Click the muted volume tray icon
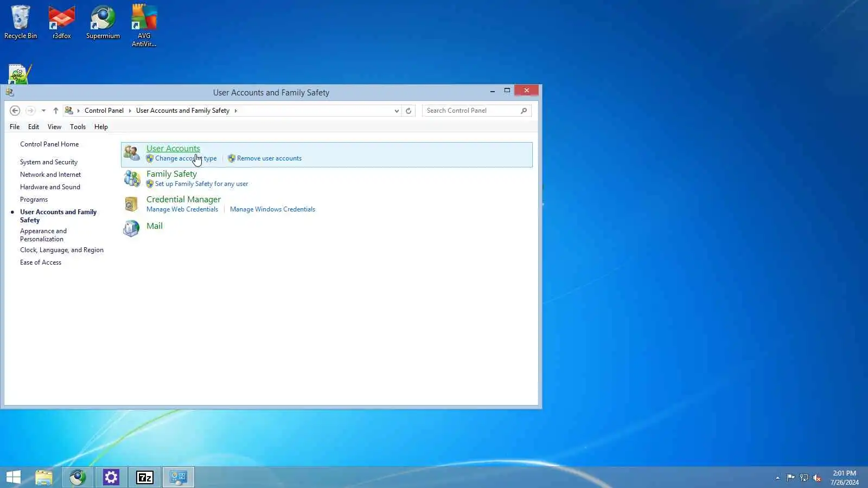The width and height of the screenshot is (868, 488). (817, 478)
